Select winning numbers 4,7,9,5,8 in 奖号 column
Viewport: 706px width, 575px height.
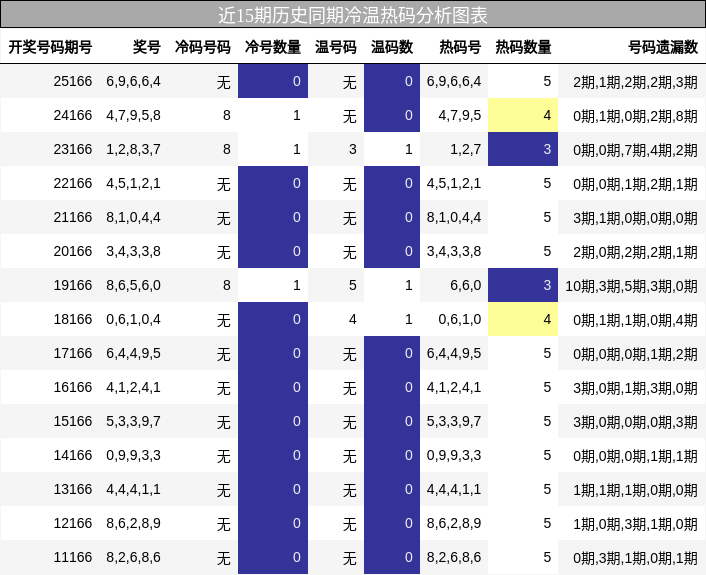[x=133, y=115]
